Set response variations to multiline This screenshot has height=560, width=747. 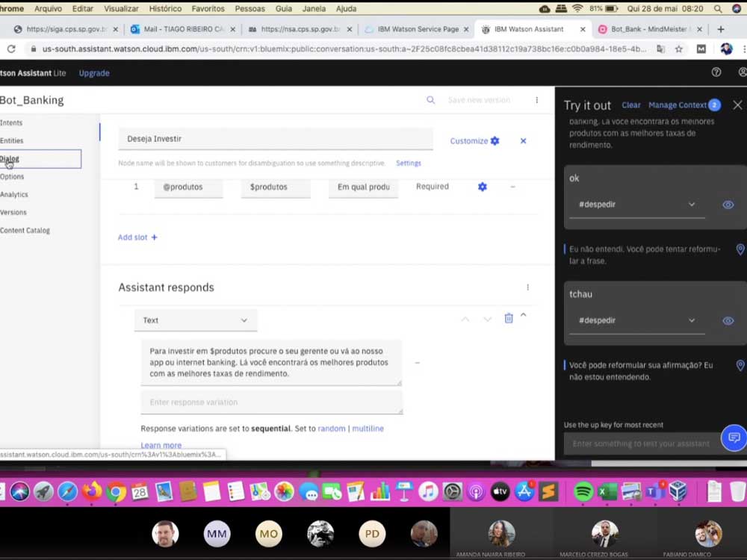(x=368, y=429)
